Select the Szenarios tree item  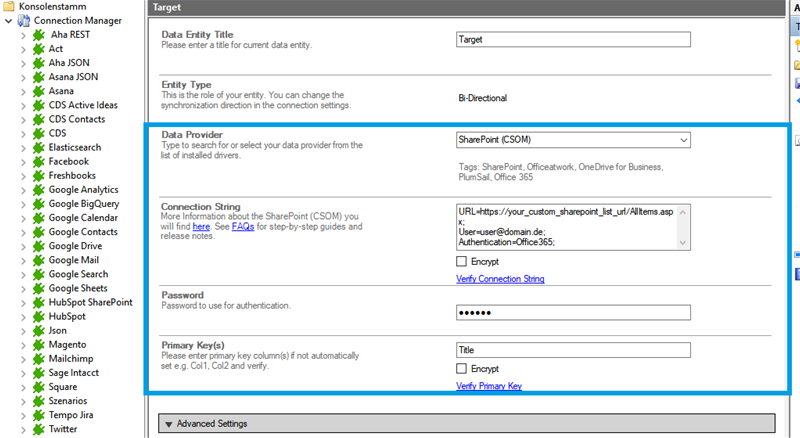(x=69, y=401)
